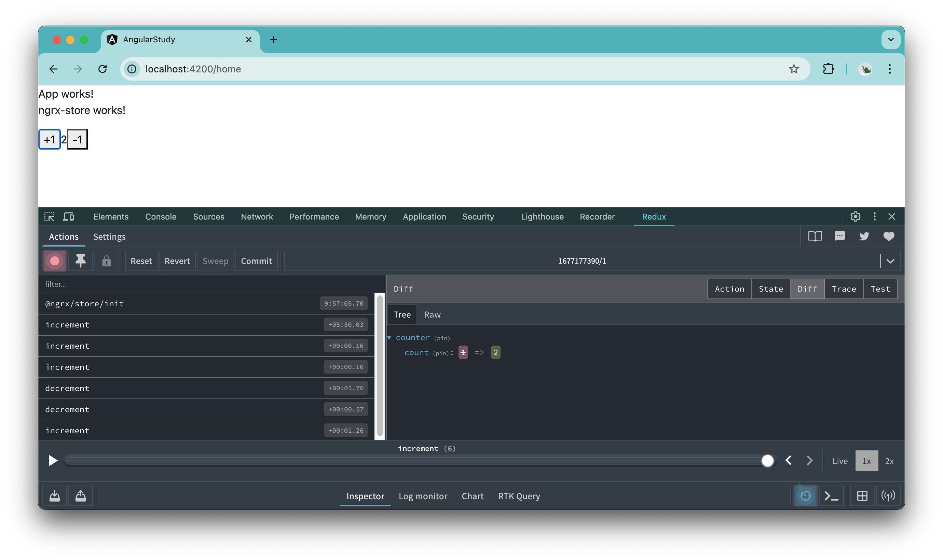Open Chrome browser menu with three dots
This screenshot has width=943, height=560.
[890, 69]
